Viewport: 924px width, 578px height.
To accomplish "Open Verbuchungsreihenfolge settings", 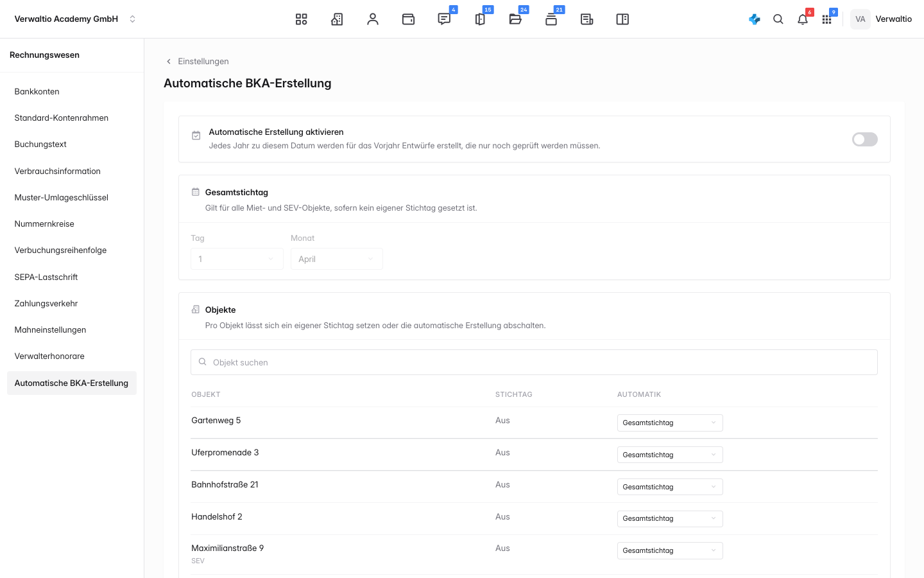I will [x=72, y=250].
